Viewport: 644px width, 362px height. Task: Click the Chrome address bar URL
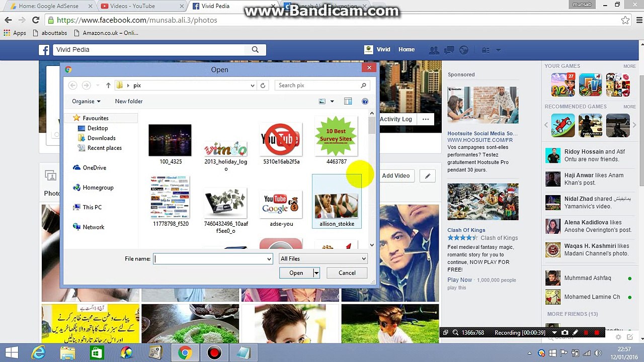(x=137, y=20)
